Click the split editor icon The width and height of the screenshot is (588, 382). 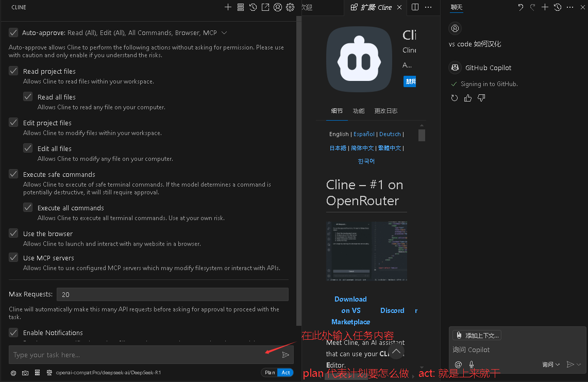pyautogui.click(x=415, y=7)
